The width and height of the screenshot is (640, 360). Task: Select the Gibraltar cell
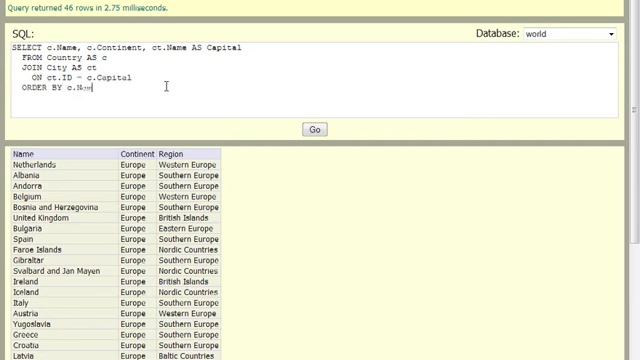[65, 260]
